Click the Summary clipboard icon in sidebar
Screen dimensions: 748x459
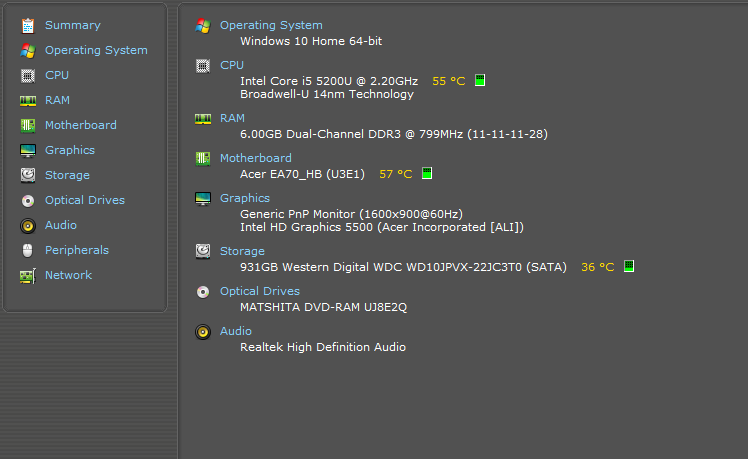coord(27,25)
